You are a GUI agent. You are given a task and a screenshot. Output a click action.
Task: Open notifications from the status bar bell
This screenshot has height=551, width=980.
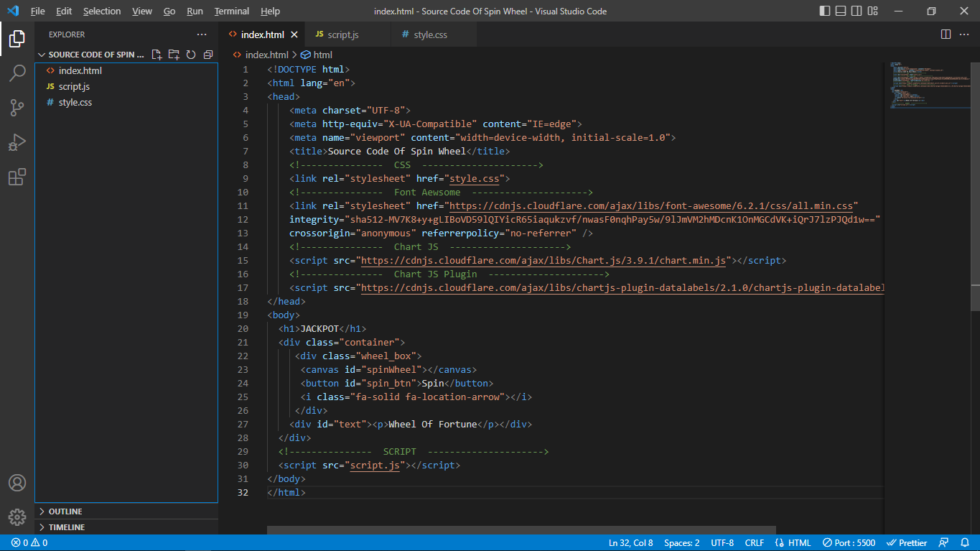(x=965, y=542)
